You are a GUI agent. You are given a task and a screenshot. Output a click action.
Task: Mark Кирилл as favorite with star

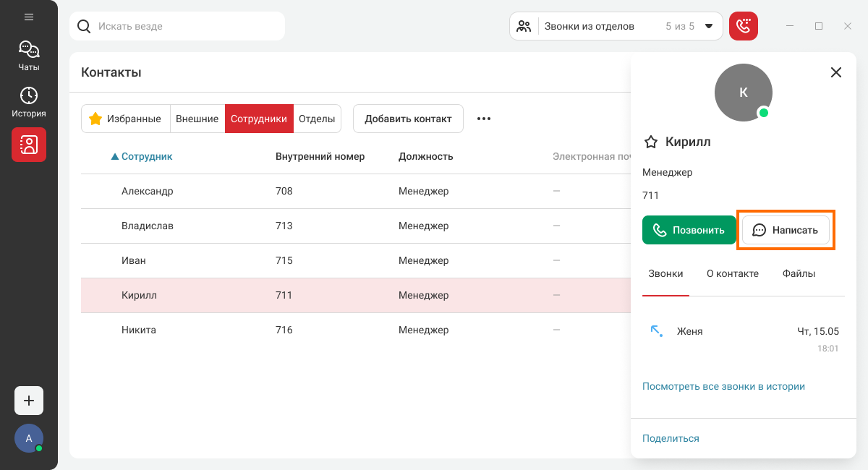651,142
